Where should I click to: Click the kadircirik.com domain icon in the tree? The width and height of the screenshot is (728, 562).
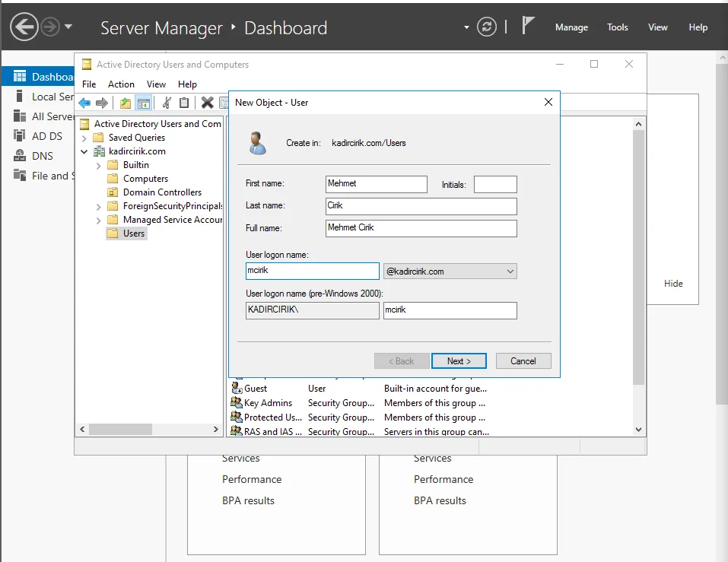[100, 151]
